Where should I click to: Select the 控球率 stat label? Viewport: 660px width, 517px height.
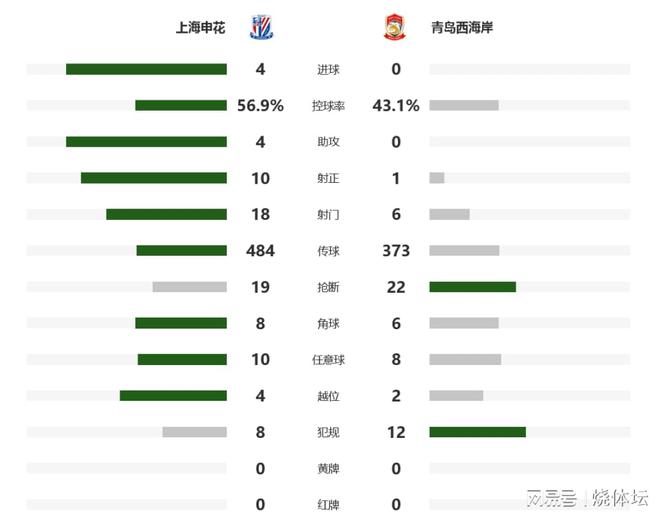[x=328, y=106]
